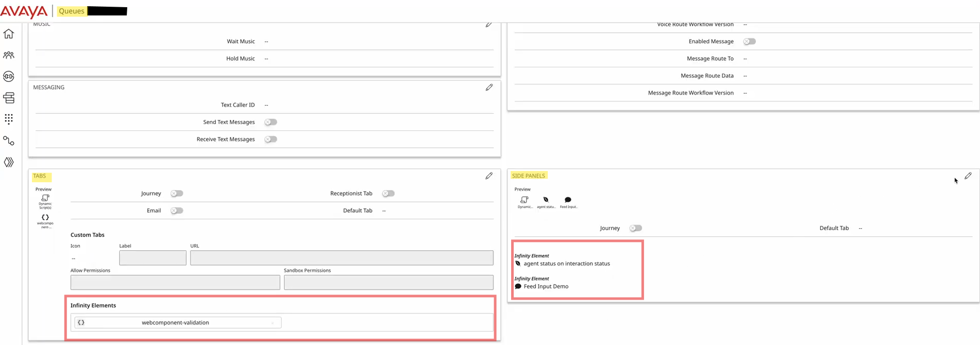Click 'Default Tab' label in Side Panels

coord(834,228)
